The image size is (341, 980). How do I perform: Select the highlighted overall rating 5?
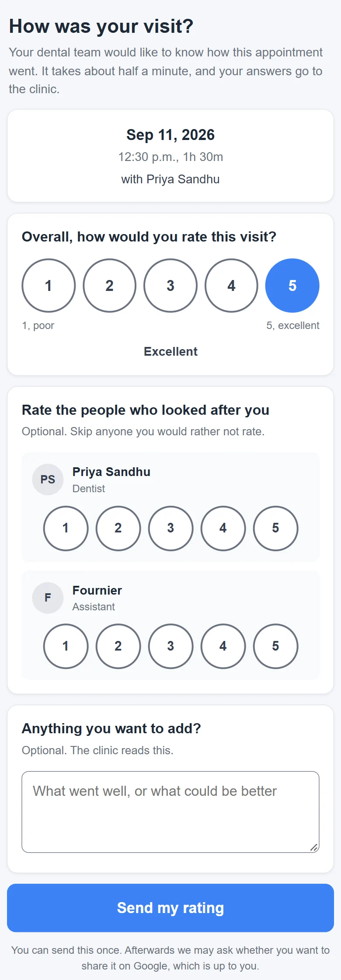pos(292,286)
